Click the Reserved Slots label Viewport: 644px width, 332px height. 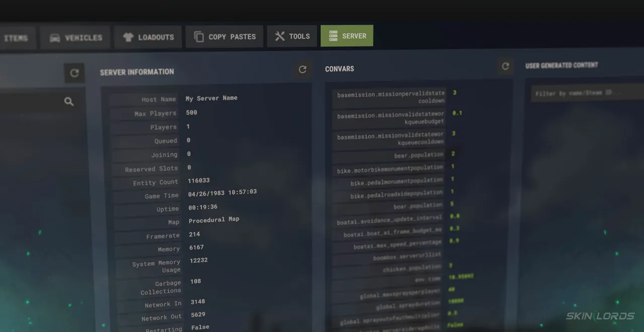pos(151,169)
